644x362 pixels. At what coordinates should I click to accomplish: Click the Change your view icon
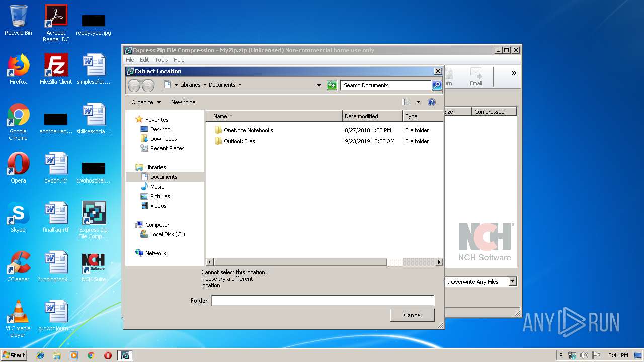(406, 102)
